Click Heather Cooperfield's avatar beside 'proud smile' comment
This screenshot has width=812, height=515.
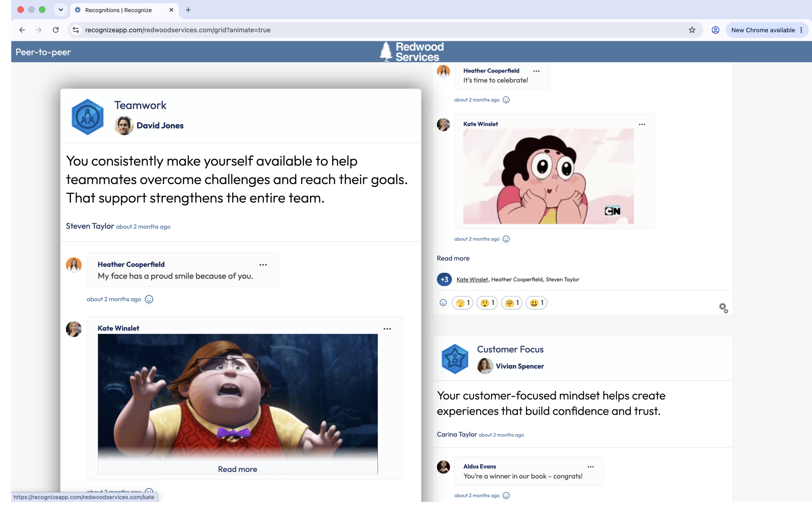tap(74, 265)
